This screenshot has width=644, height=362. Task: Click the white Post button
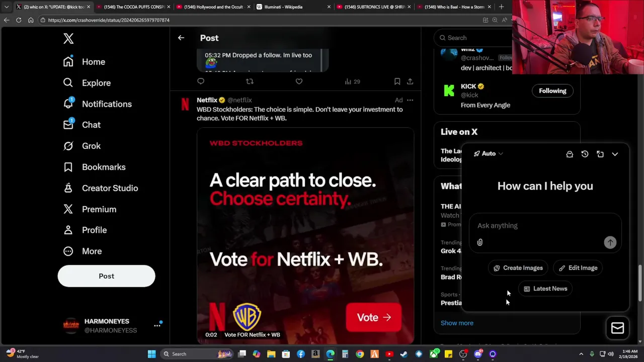(x=106, y=276)
